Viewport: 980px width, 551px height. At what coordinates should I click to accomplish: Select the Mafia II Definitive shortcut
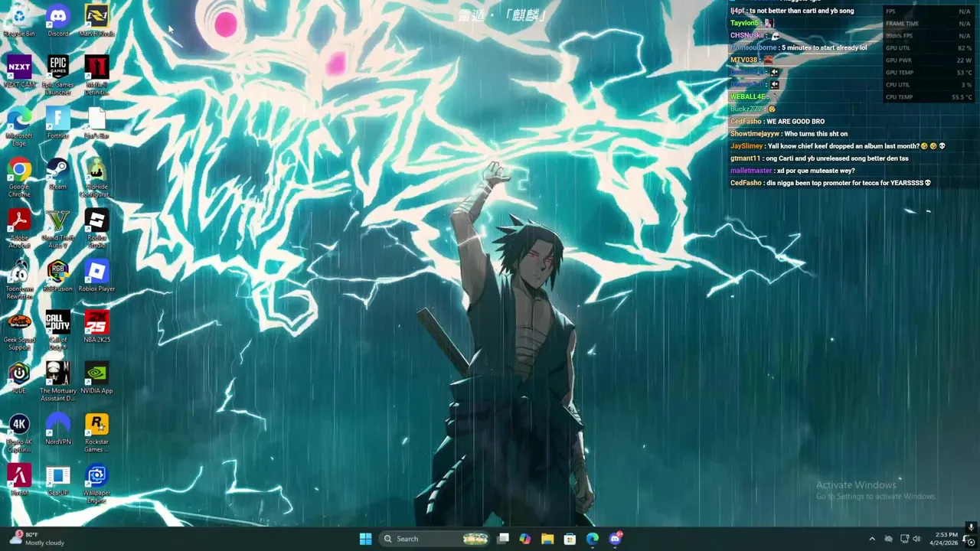[x=96, y=75]
